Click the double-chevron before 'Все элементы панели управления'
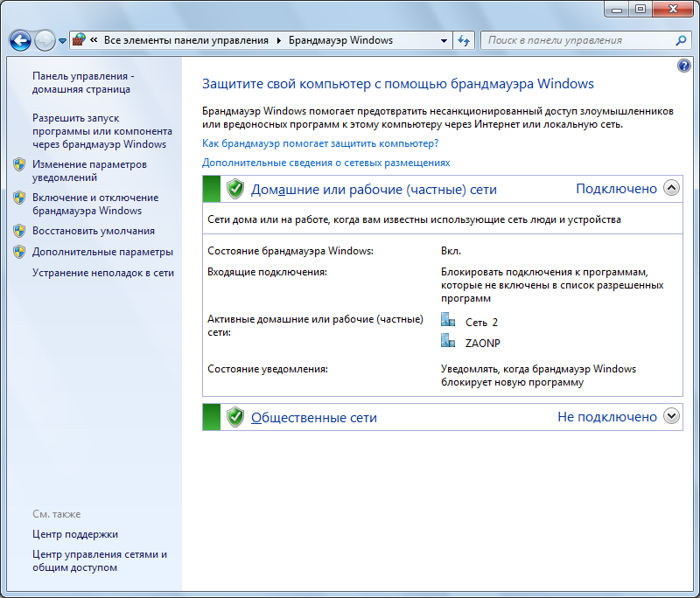The image size is (700, 598). coord(94,40)
